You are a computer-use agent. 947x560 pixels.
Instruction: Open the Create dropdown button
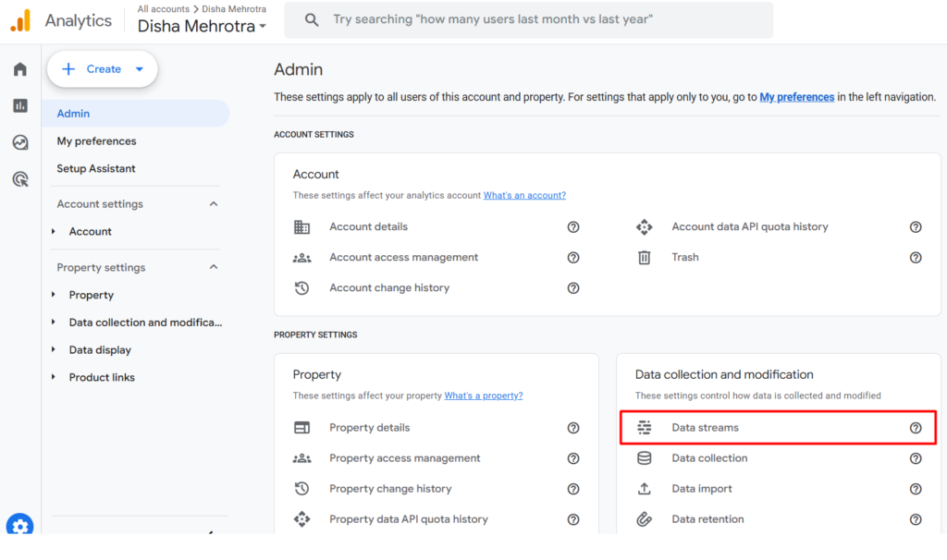click(103, 69)
